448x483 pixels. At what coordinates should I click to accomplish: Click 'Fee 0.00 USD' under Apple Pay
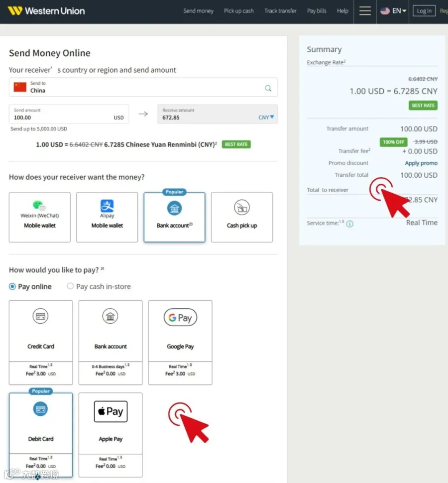(110, 466)
